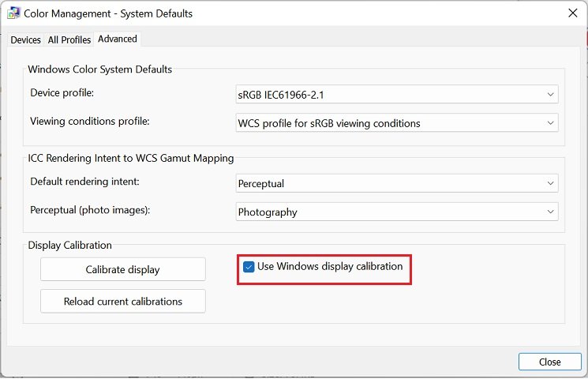Close the window with the X icon
The width and height of the screenshot is (588, 379).
click(571, 13)
